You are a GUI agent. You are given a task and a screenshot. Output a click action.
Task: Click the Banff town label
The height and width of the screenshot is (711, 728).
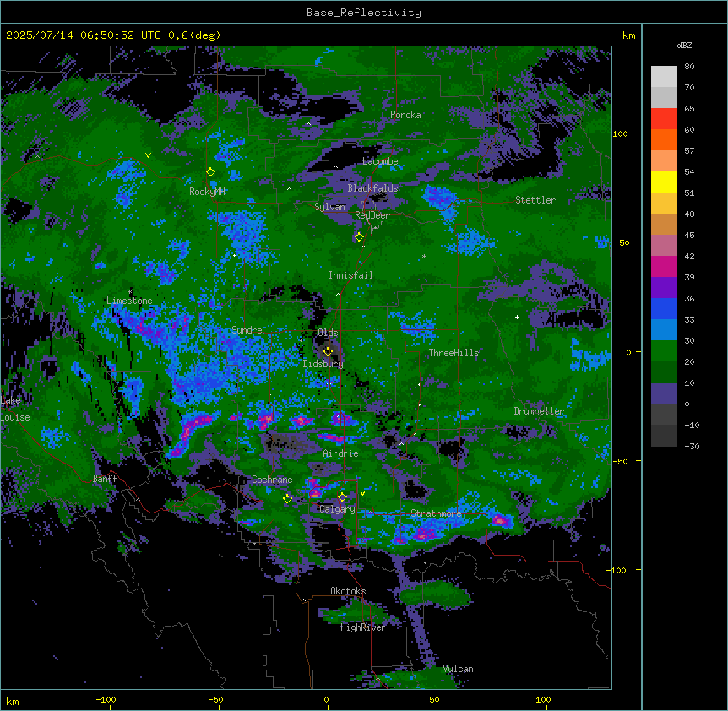[105, 479]
